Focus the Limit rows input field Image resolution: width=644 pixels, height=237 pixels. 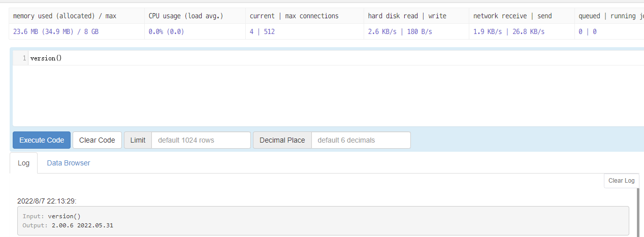click(x=201, y=140)
